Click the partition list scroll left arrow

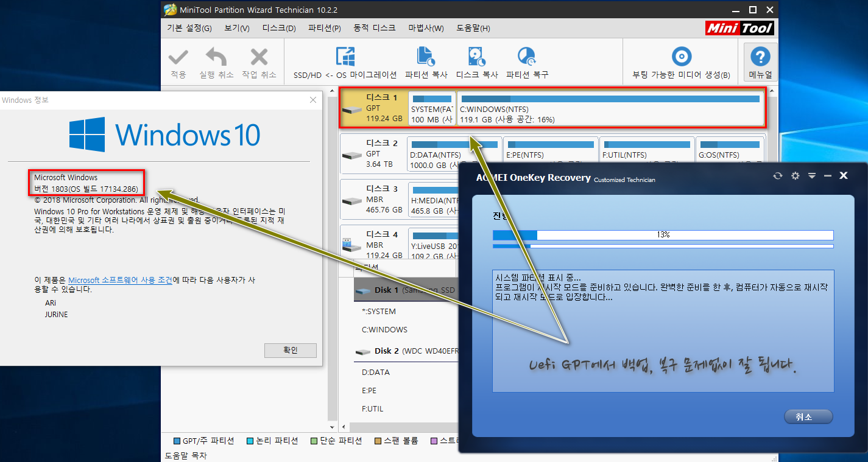pos(344,427)
